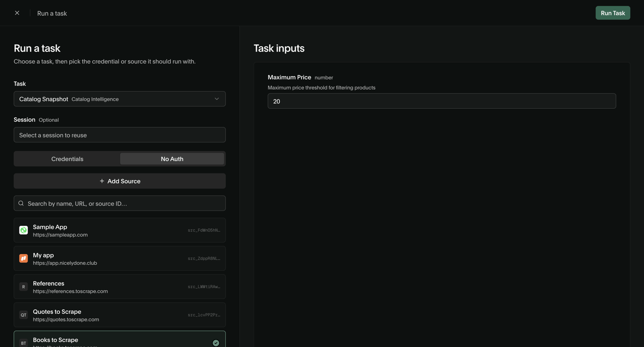Click the My app orange icon
This screenshot has width=644, height=347.
[x=23, y=258]
